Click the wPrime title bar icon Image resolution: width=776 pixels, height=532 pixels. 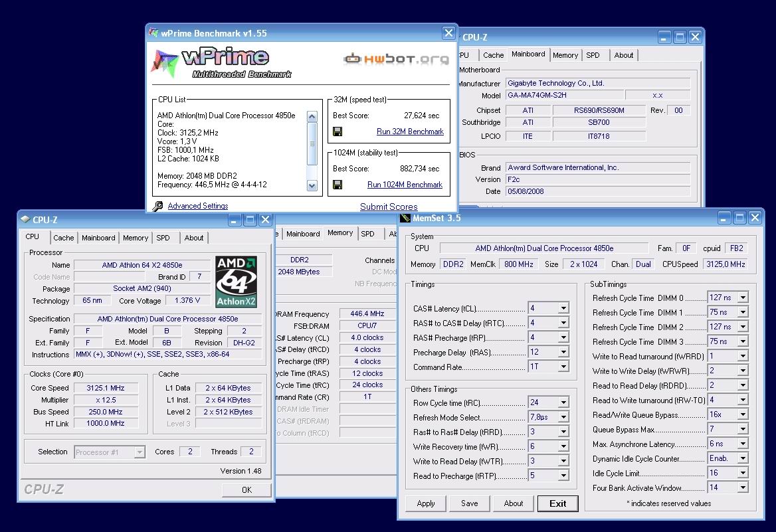coord(153,33)
